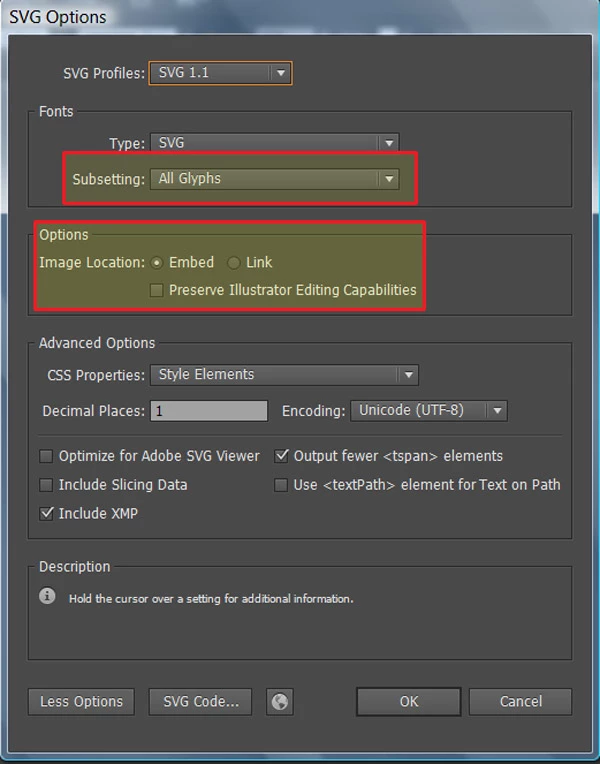Click the arrow of SVG Profiles combo

(x=281, y=73)
